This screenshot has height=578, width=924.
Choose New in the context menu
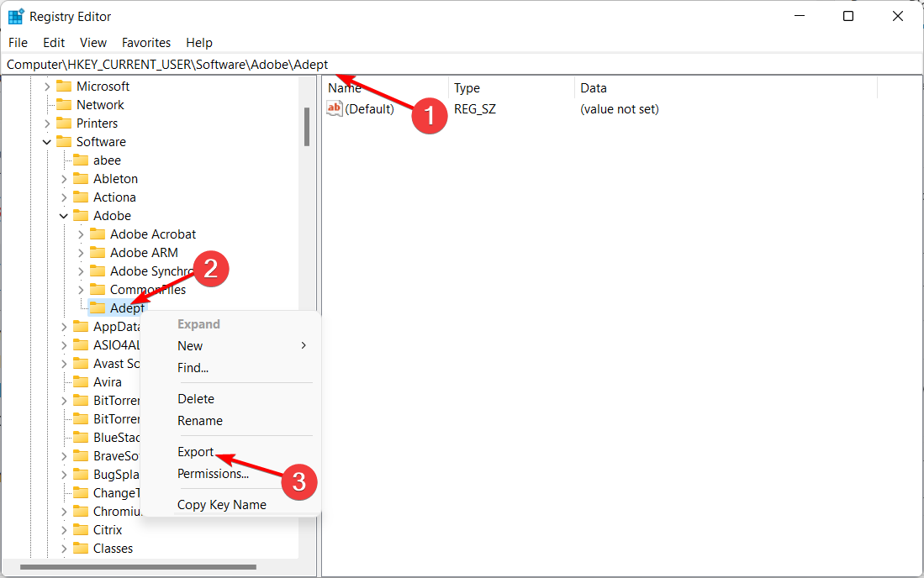click(230, 346)
